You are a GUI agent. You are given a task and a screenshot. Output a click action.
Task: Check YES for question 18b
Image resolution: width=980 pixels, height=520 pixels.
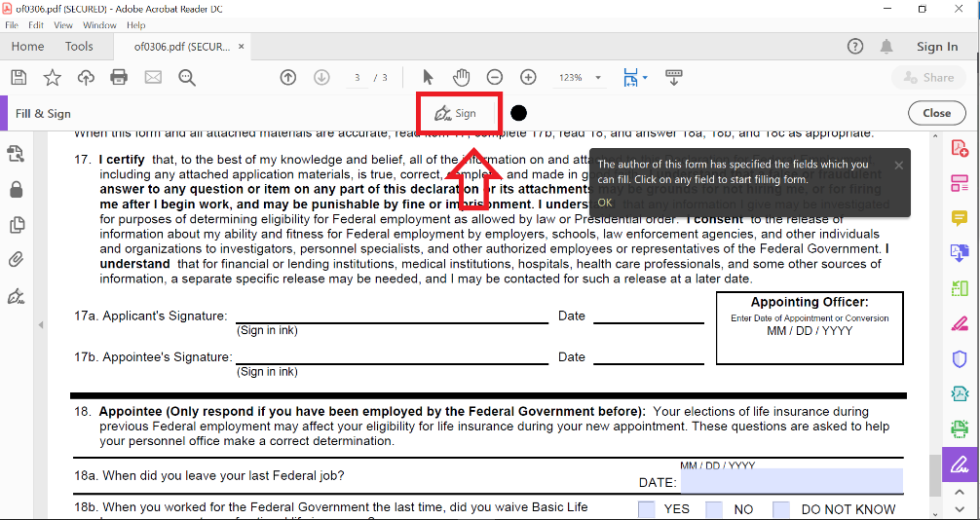(647, 509)
